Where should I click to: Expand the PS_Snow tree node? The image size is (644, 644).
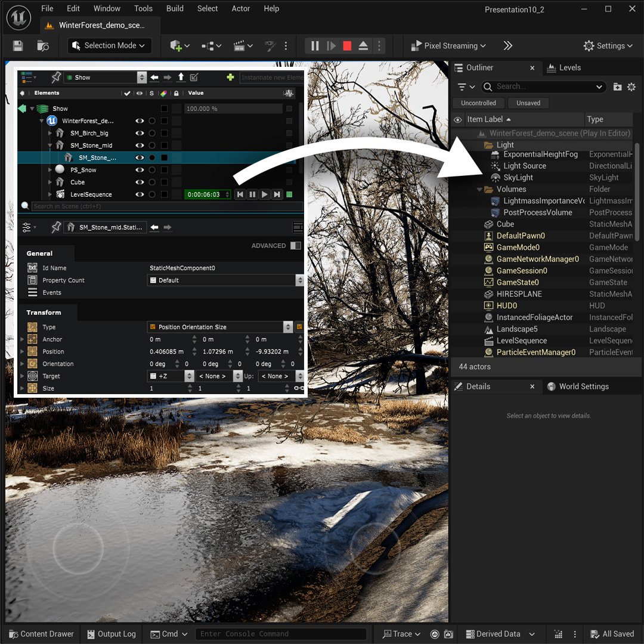click(x=49, y=169)
